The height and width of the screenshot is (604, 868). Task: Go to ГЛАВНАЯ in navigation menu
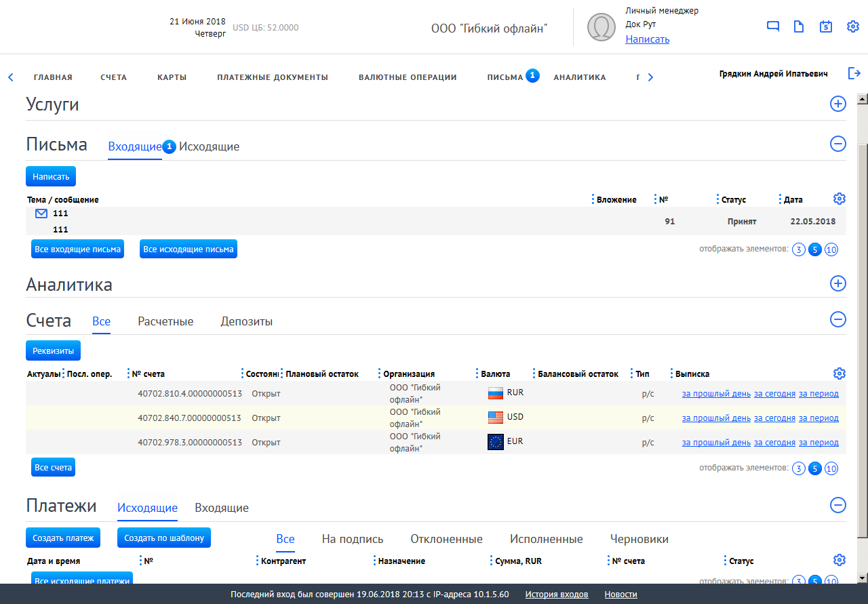53,77
